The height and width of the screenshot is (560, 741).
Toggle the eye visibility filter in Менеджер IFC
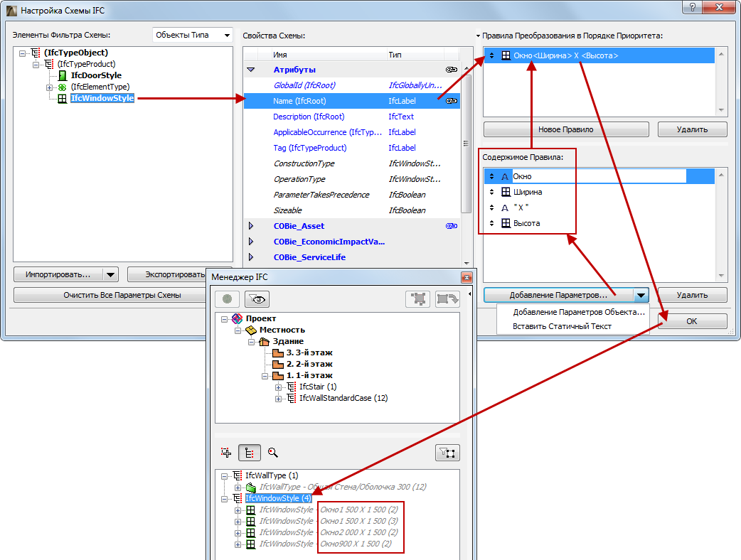(x=257, y=299)
